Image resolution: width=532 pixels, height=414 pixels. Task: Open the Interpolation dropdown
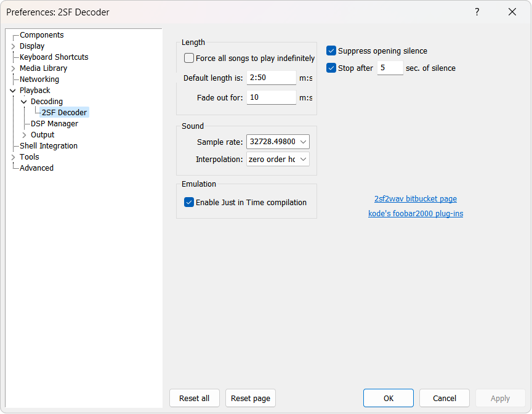(x=278, y=160)
